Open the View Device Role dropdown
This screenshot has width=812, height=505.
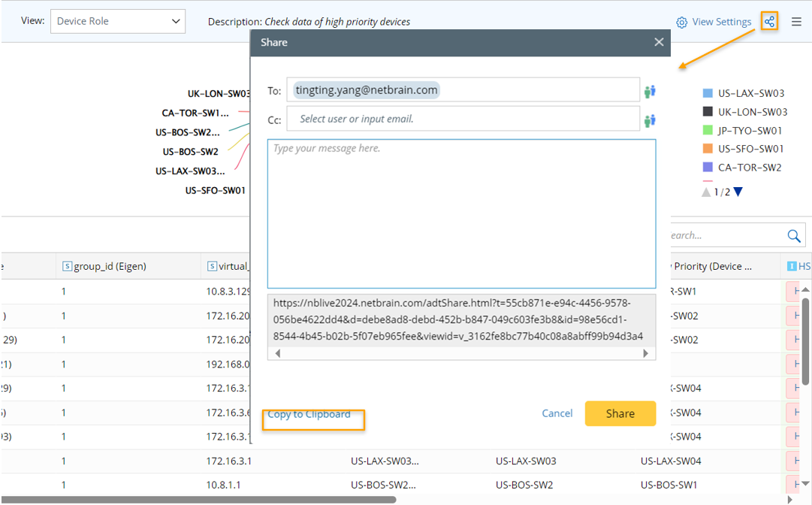[x=119, y=22]
